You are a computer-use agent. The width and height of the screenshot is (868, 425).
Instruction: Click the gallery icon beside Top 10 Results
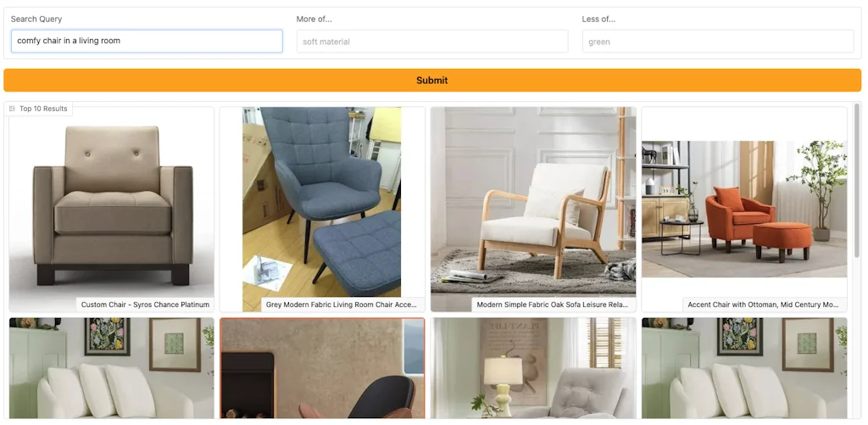coord(12,109)
